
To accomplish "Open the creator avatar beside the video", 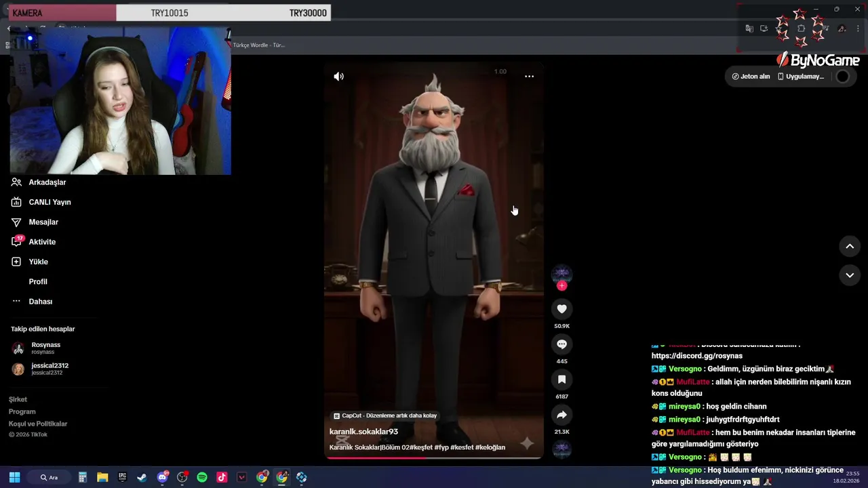I will [x=561, y=274].
